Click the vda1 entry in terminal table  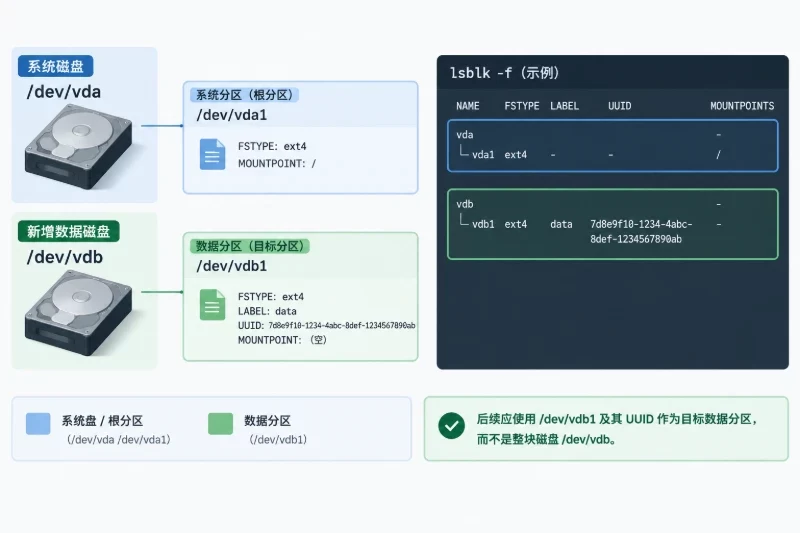pos(483,155)
